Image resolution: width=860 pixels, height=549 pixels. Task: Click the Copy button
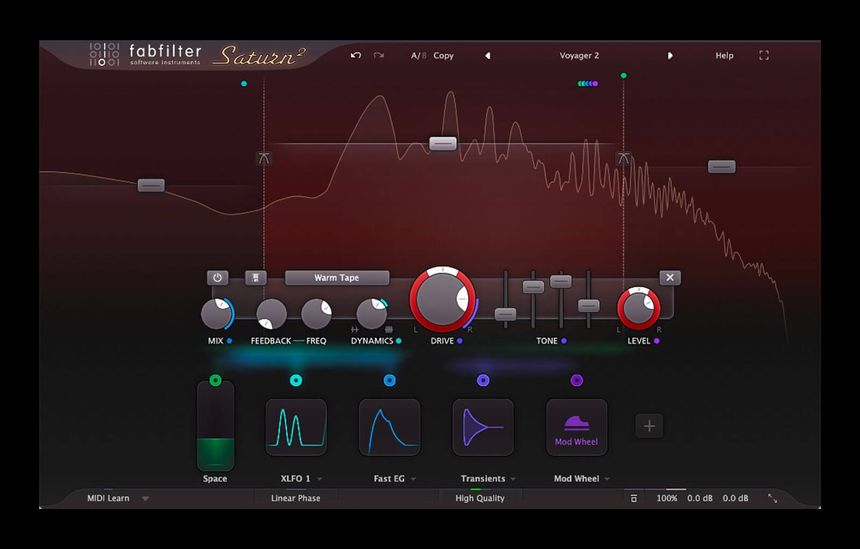(x=443, y=55)
